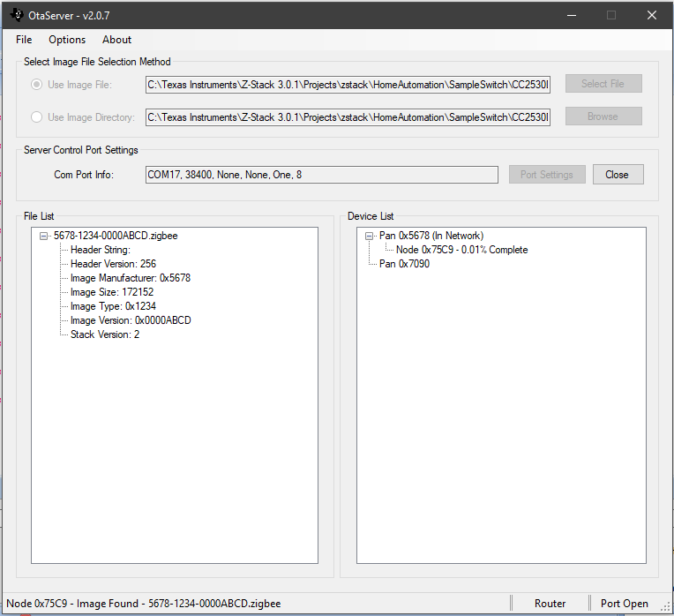Viewport: 674px width, 616px height.
Task: Click the Router status bar entry
Action: click(x=550, y=604)
